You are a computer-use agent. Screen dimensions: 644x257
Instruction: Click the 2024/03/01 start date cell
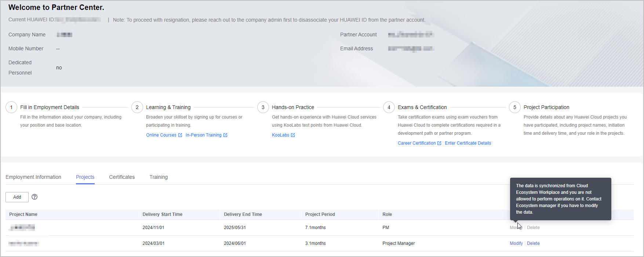(x=153, y=243)
